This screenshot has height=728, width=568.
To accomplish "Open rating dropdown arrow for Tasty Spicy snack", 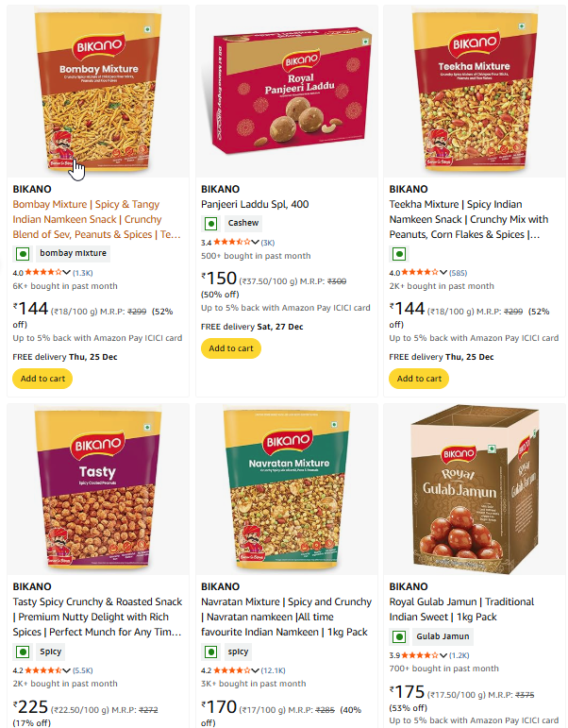I will pos(67,669).
